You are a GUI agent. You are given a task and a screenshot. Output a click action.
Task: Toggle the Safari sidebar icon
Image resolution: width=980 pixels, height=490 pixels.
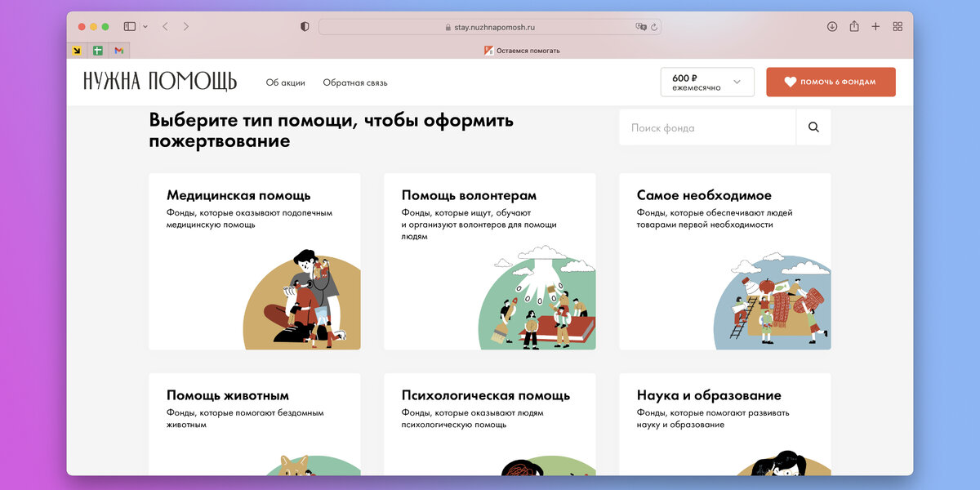129,26
